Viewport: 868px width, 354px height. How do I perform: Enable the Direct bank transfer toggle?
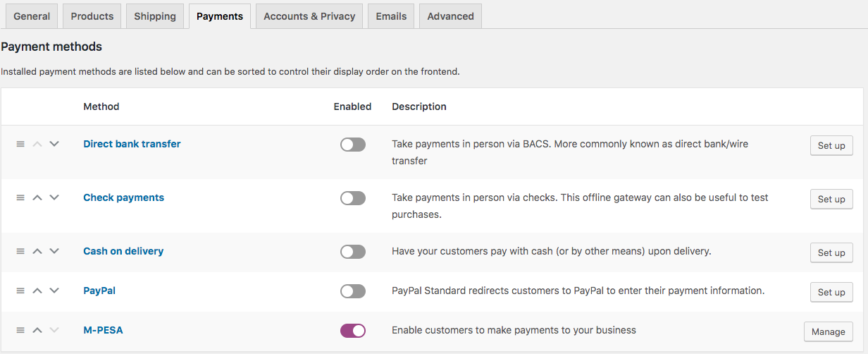pos(353,145)
